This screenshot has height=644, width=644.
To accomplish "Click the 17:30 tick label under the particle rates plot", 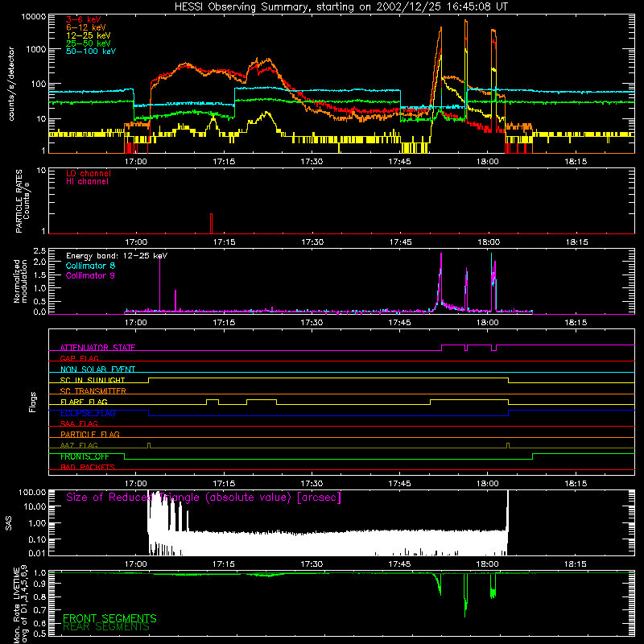I will pyautogui.click(x=312, y=242).
